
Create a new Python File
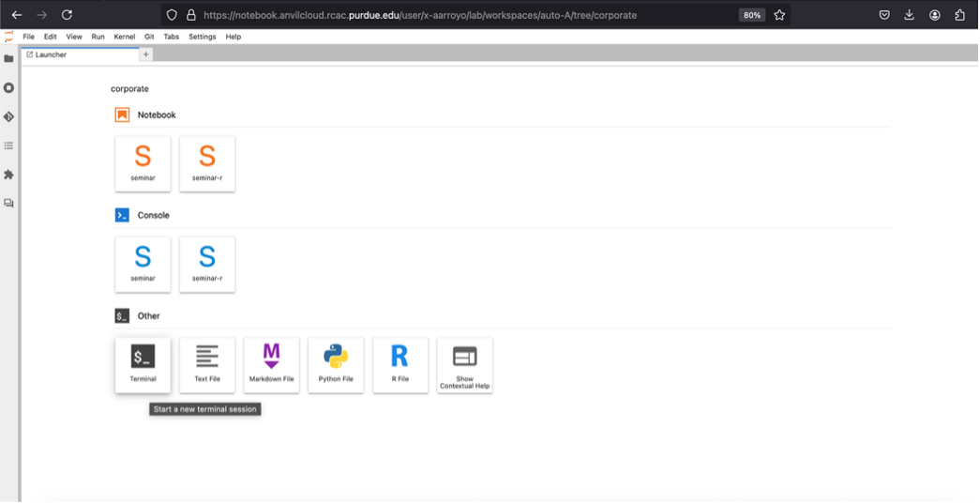336,364
